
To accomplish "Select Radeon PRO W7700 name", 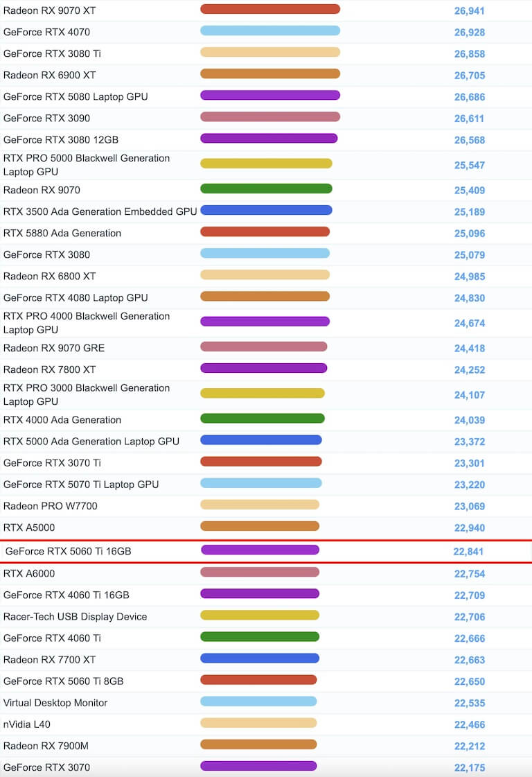I will pos(50,507).
